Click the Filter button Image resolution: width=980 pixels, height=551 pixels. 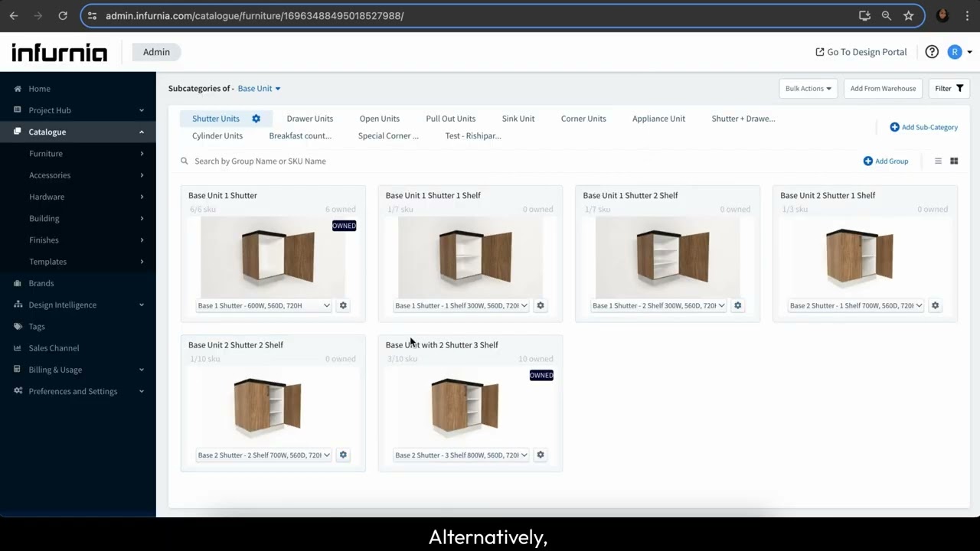(x=949, y=88)
